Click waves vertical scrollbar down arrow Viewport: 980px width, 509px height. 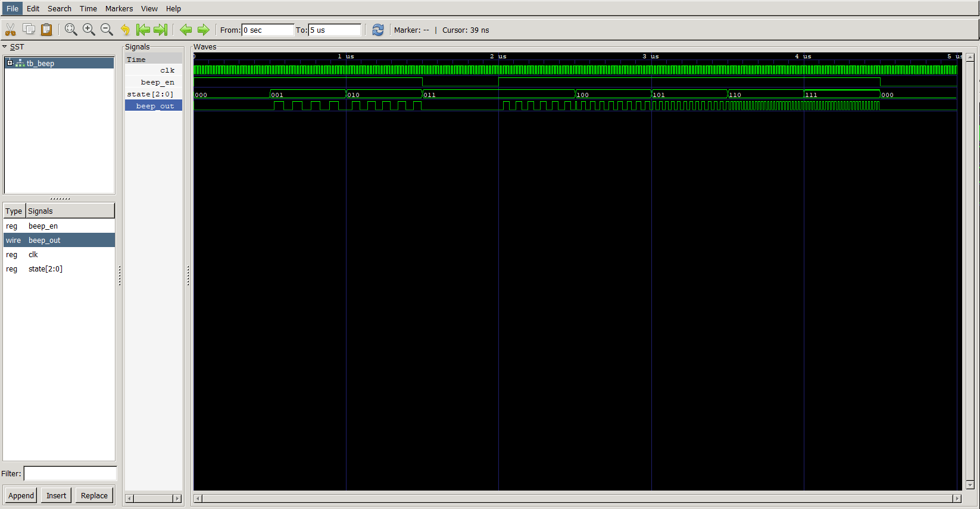pyautogui.click(x=970, y=485)
